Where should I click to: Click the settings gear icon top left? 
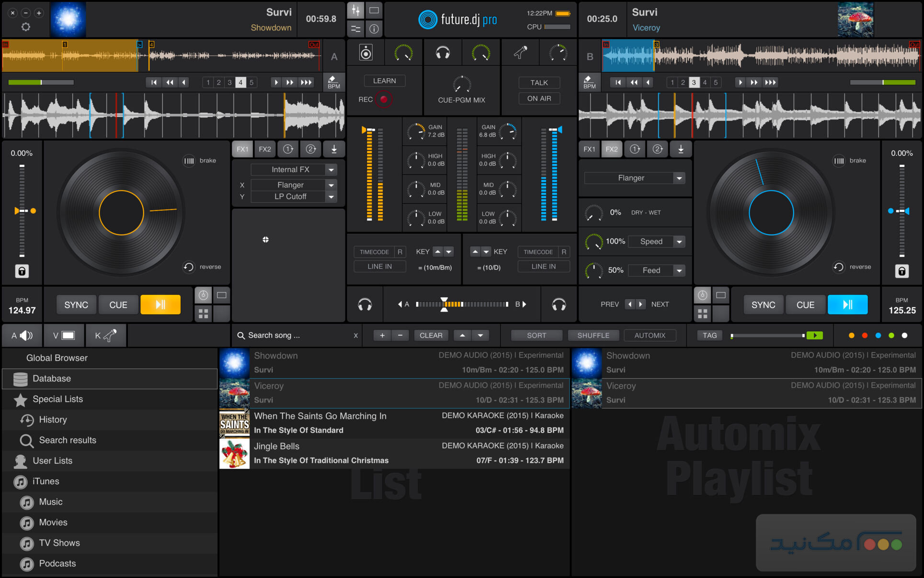pos(25,27)
